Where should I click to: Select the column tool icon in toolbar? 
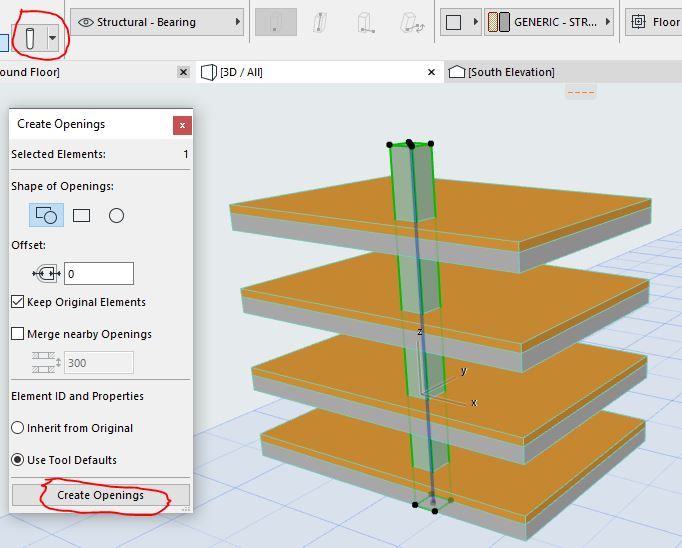[29, 38]
